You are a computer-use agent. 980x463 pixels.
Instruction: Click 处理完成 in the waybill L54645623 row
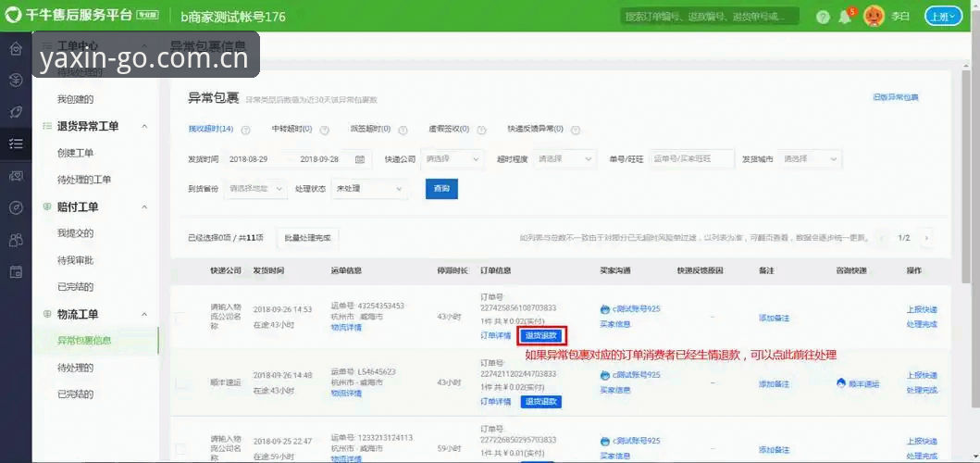pyautogui.click(x=922, y=391)
